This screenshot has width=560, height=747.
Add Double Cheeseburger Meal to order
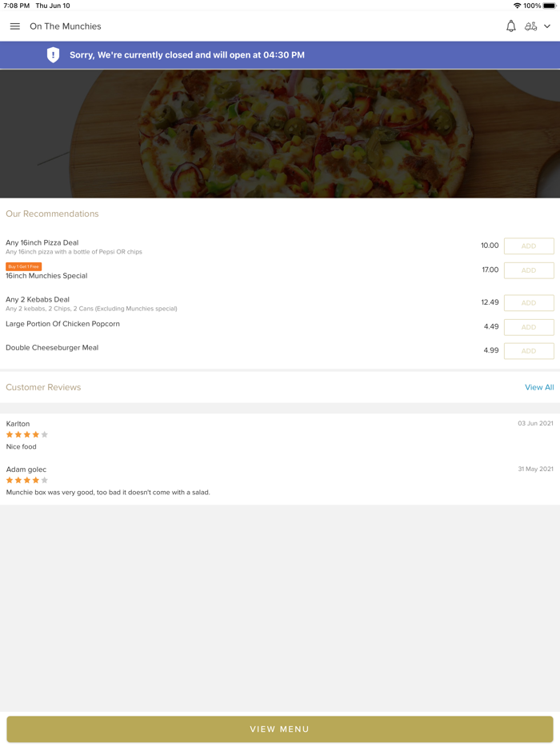pyautogui.click(x=529, y=351)
